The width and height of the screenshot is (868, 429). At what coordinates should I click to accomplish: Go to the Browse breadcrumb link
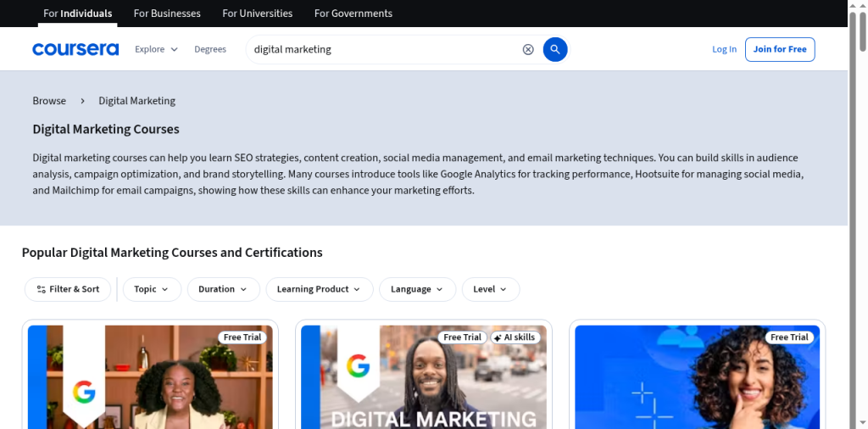pyautogui.click(x=49, y=101)
